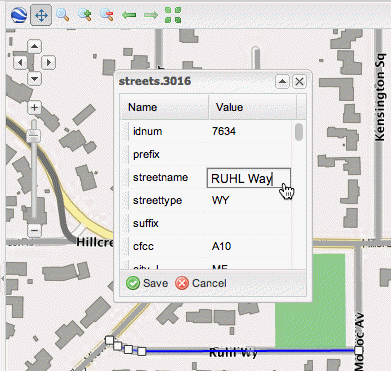
Task: Go to next map extent arrow
Action: click(151, 15)
